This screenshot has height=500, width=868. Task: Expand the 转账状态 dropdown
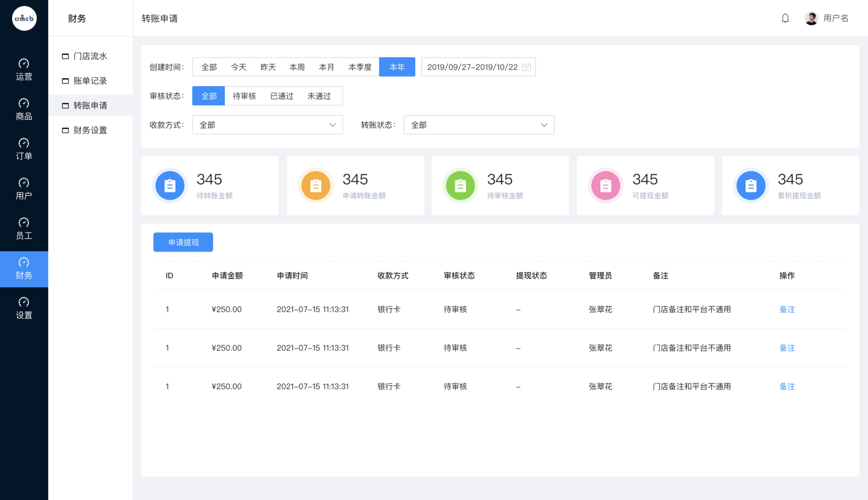pyautogui.click(x=479, y=125)
